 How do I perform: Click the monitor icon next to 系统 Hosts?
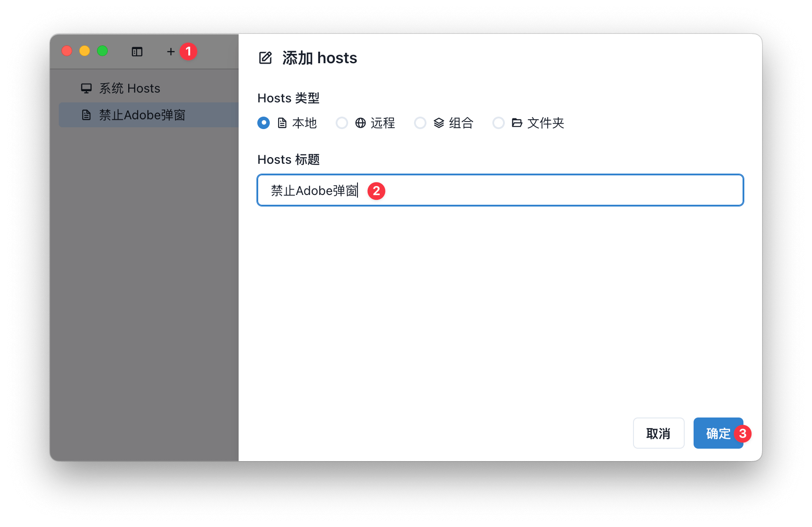coord(86,88)
